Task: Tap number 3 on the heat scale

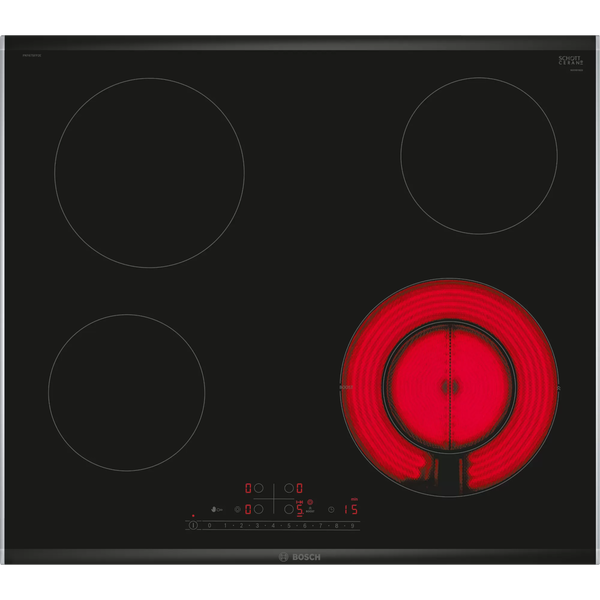Action: pos(257,525)
